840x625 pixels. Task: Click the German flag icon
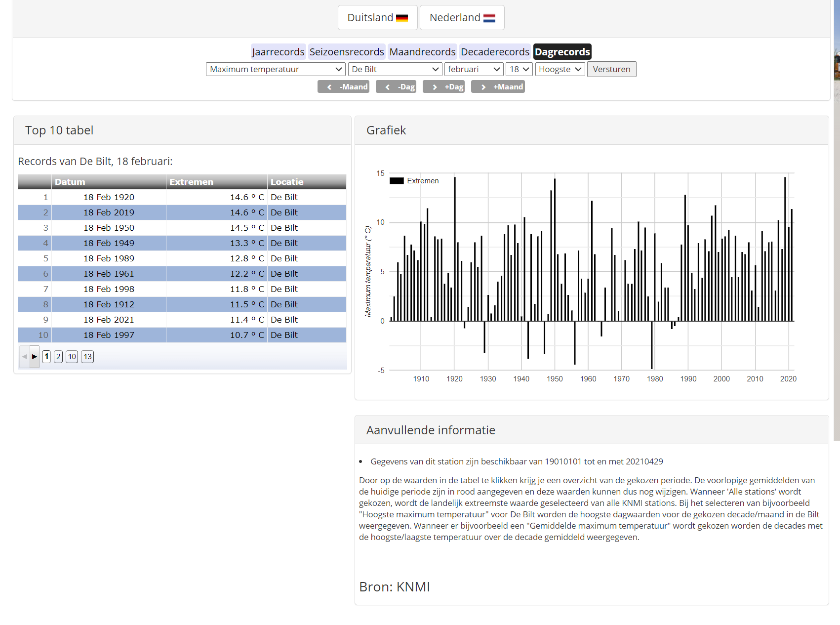point(402,18)
